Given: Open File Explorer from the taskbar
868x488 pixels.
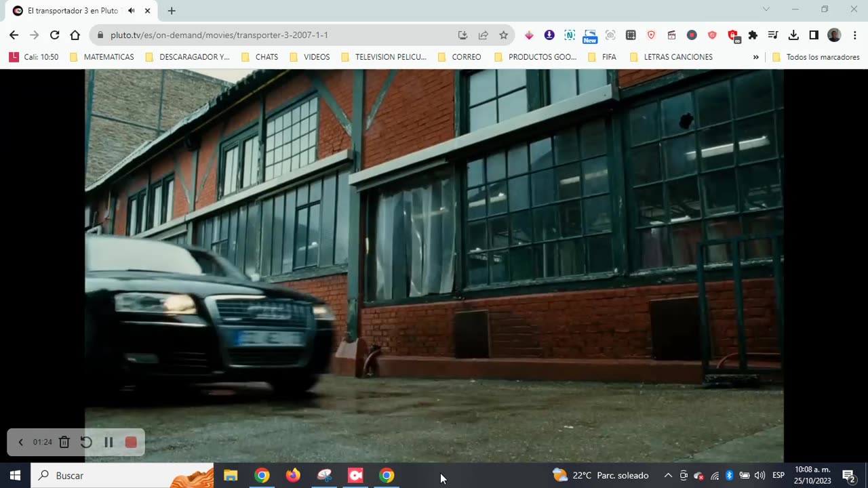Looking at the screenshot, I should pos(231,476).
